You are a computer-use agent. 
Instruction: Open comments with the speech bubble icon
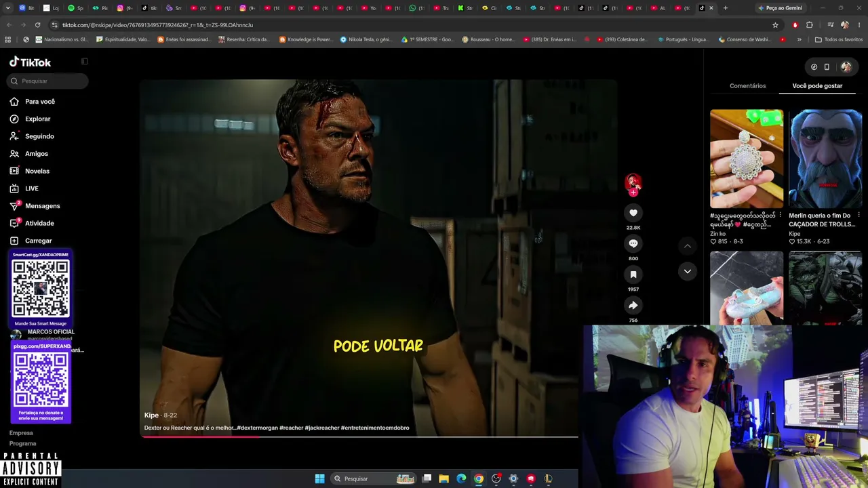click(x=633, y=243)
